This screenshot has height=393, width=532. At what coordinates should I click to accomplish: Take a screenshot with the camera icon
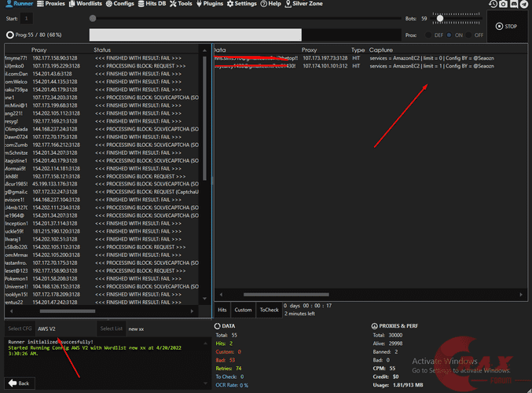(x=503, y=4)
